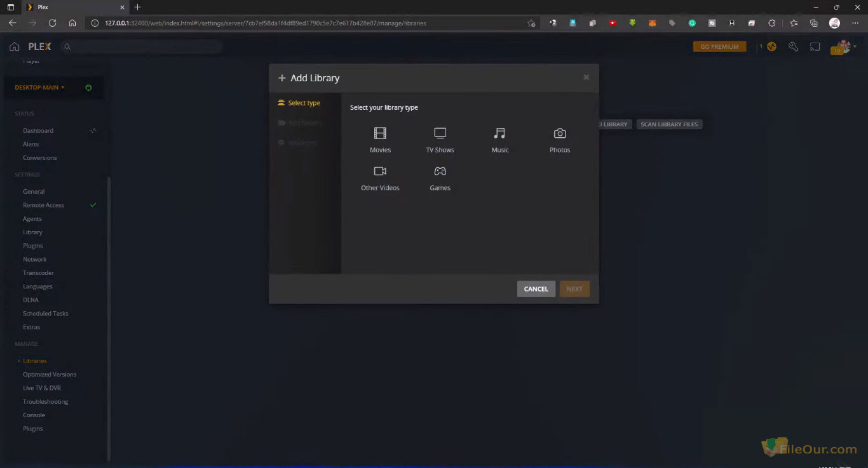Open Optimized Versions
The image size is (868, 468).
[x=50, y=375]
